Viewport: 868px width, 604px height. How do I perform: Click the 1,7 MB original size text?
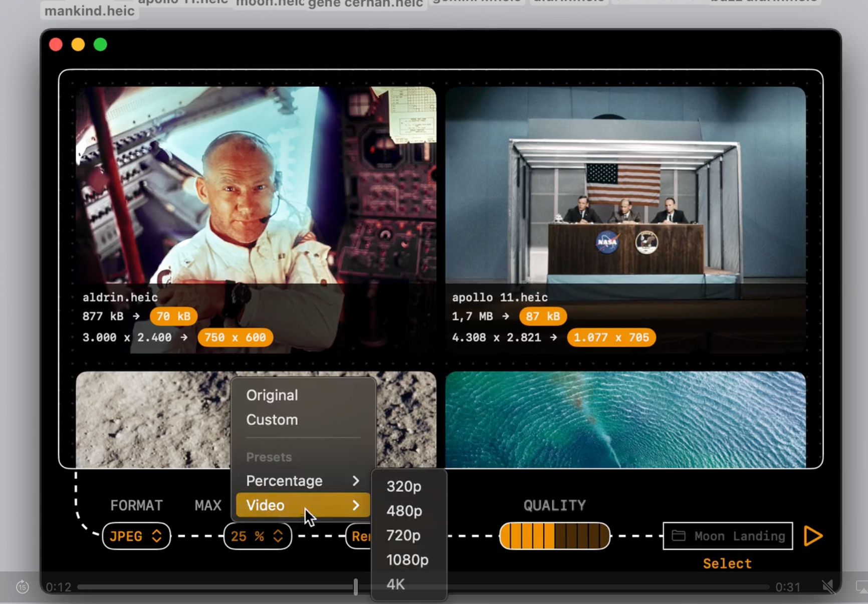coord(472,317)
